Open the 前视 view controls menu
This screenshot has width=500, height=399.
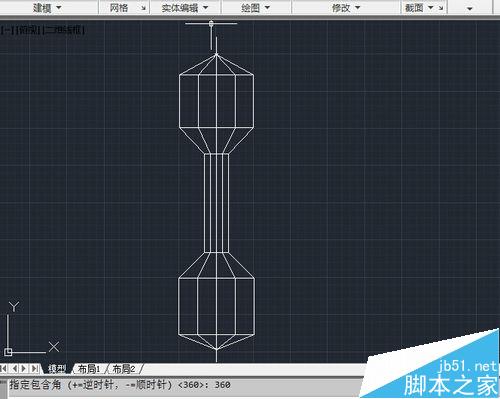pyautogui.click(x=28, y=30)
